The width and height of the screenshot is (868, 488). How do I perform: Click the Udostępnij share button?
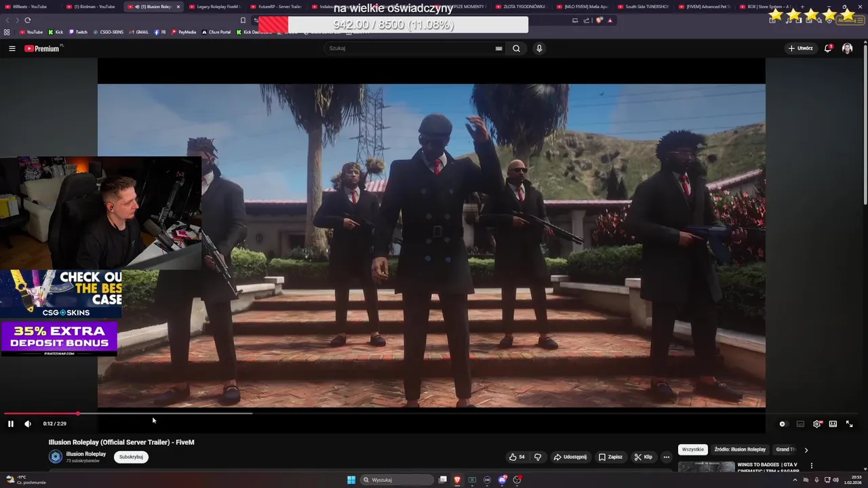tap(570, 457)
